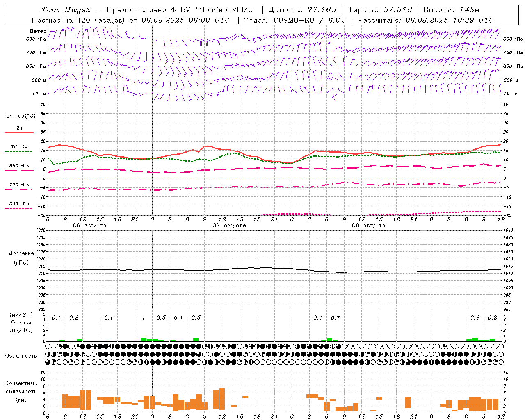Viewport: 525px width, 420px height.
Task: Click the 700 гПа temperature legend entry
Action: [19, 185]
